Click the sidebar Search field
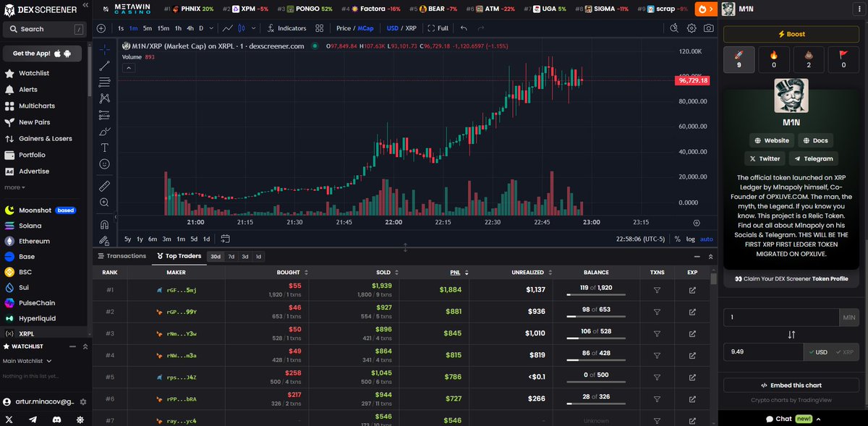The height and width of the screenshot is (426, 868). coord(44,29)
